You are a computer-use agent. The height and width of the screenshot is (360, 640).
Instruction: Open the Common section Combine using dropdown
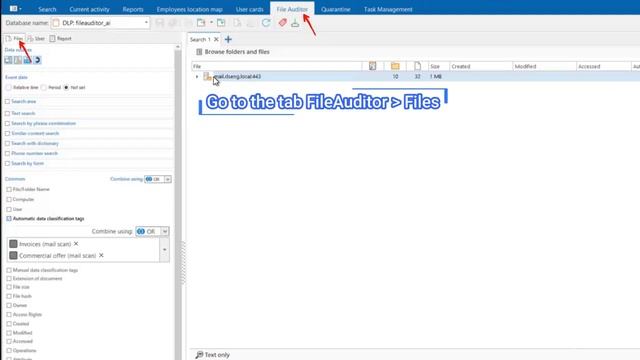[168, 179]
